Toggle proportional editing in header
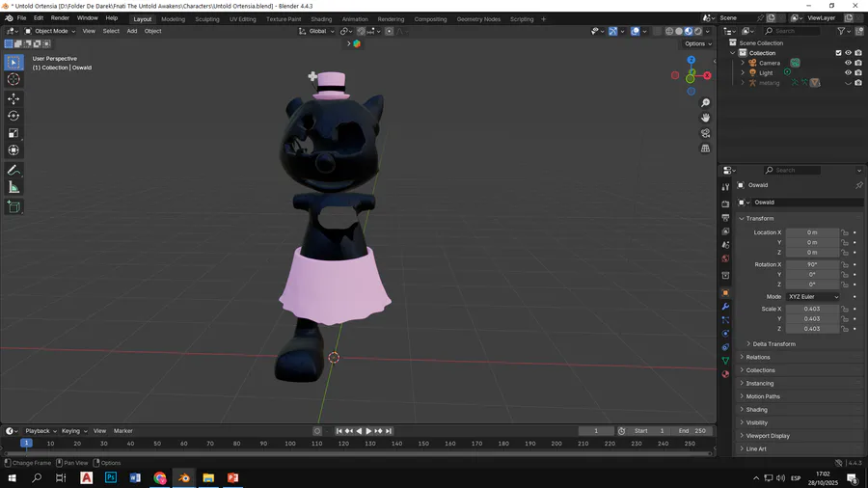Screen dimensions: 868x488 pos(390,32)
